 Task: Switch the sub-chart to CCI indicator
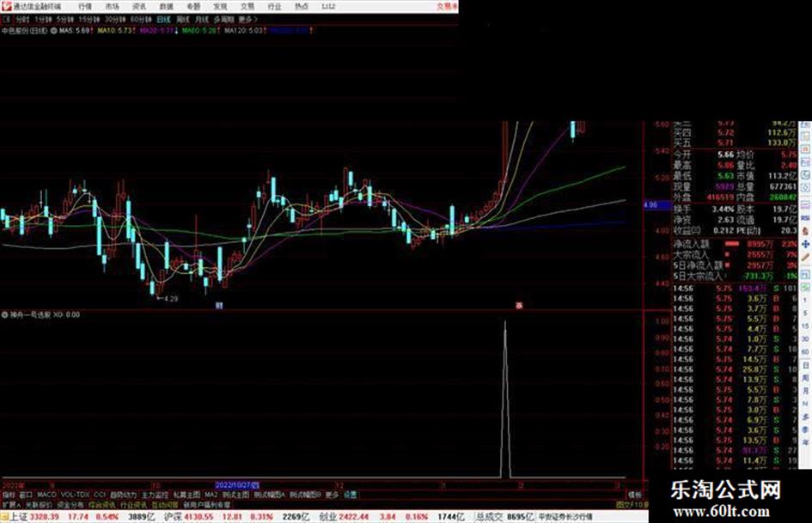point(100,495)
